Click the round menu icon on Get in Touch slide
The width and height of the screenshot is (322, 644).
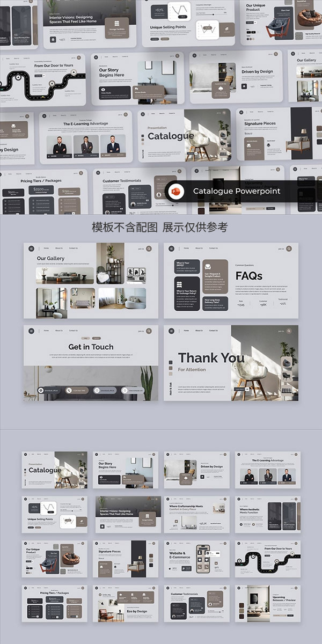[x=31, y=331]
